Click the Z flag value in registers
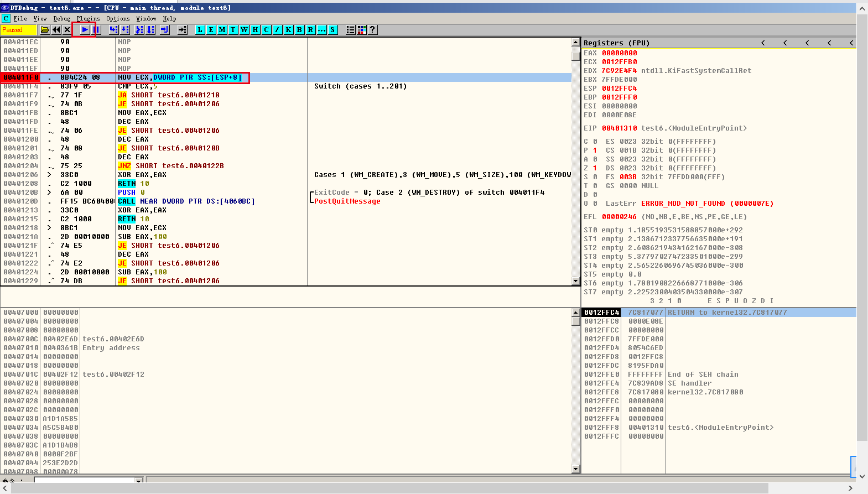 (595, 168)
